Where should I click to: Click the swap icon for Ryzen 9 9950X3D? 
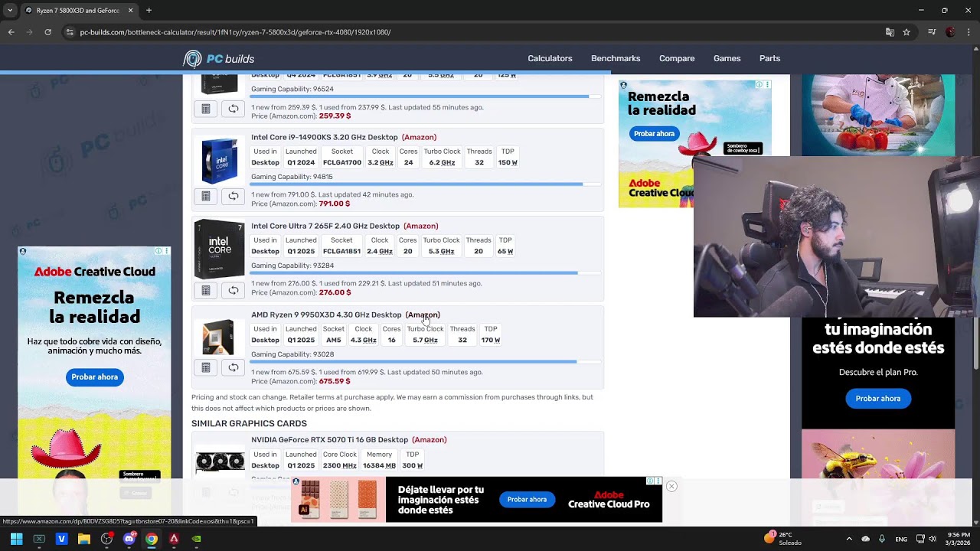click(234, 368)
